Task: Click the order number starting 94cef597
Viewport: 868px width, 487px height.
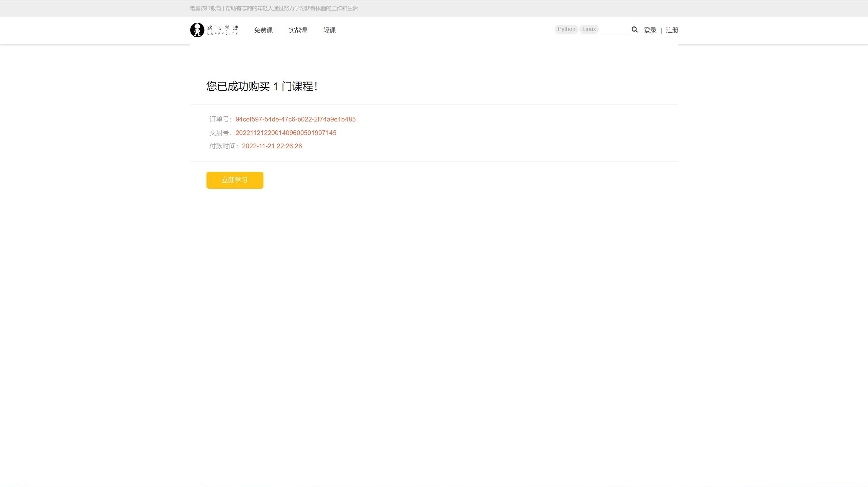Action: [x=295, y=119]
